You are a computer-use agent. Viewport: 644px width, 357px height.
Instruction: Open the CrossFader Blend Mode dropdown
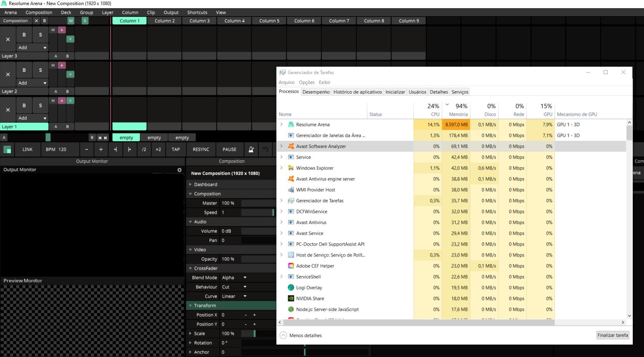234,278
